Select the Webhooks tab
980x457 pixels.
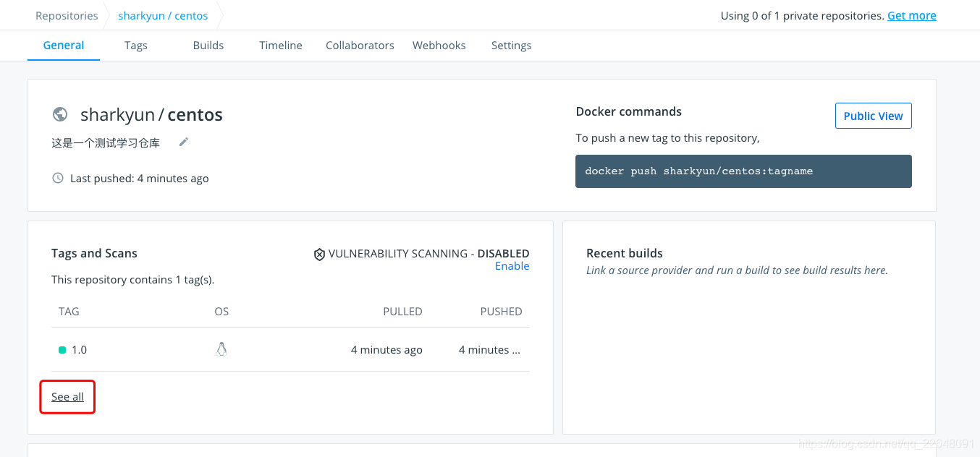[439, 46]
